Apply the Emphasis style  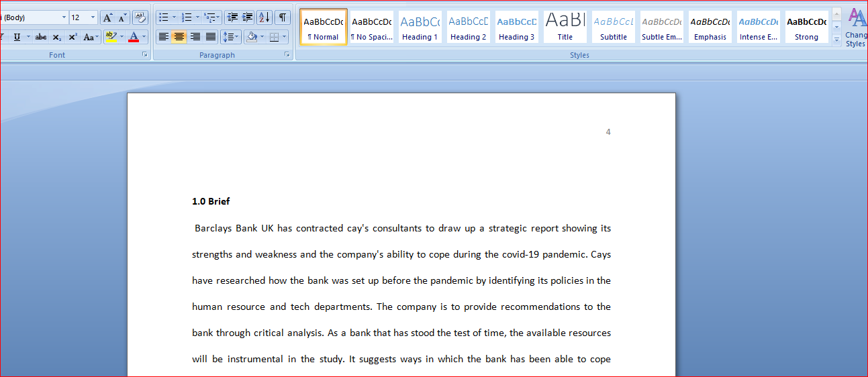710,27
